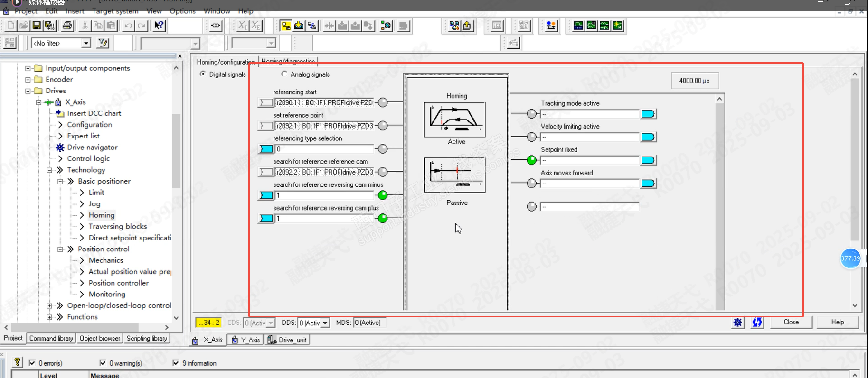Click the Drive navigator gear icon
This screenshot has height=378, width=868.
point(60,148)
